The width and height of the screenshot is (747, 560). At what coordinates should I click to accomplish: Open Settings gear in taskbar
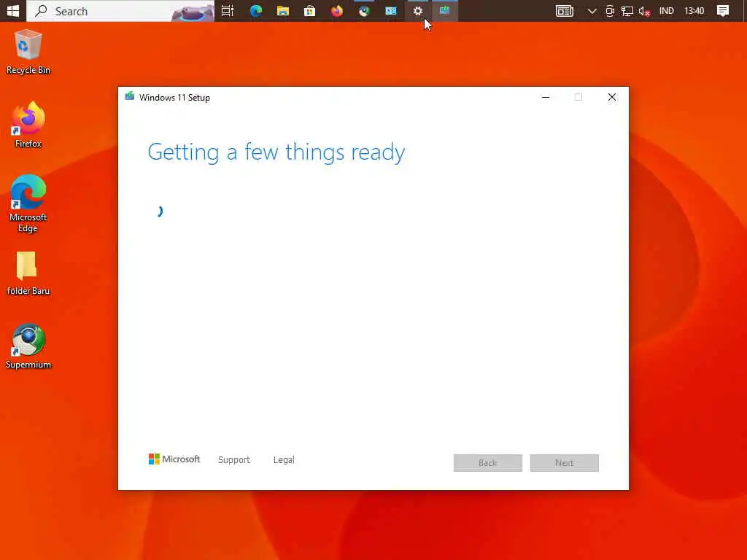click(418, 10)
